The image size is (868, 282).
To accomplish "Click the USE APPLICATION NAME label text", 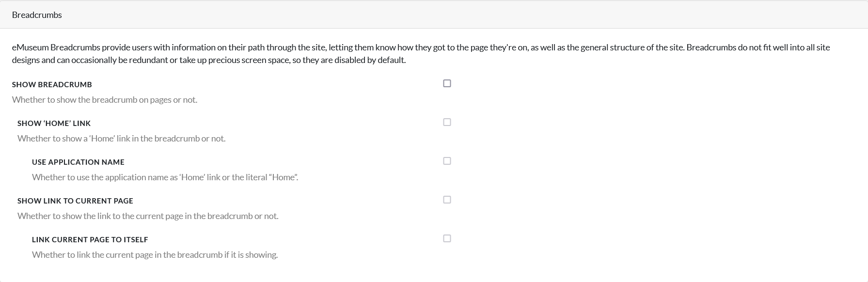I will tap(78, 162).
